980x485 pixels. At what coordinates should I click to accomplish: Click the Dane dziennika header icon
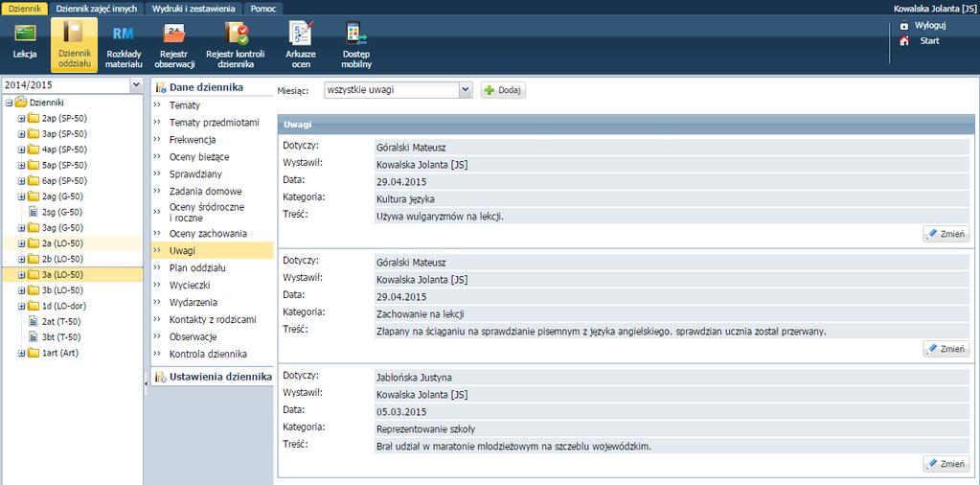[161, 87]
